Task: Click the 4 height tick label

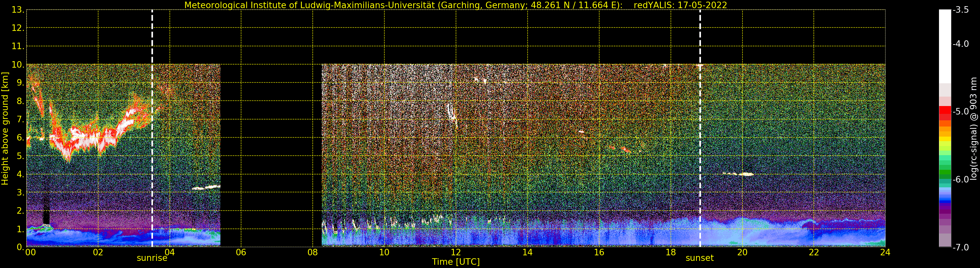Action: (x=20, y=174)
